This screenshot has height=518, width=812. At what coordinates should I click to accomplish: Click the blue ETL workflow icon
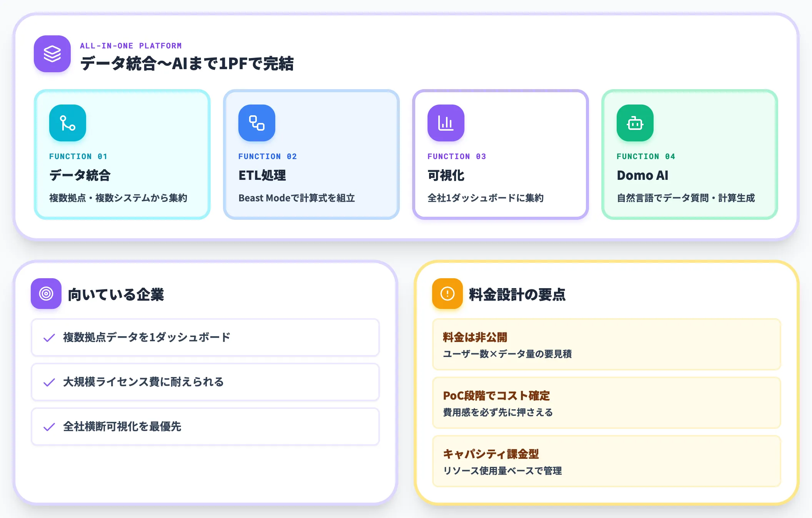click(x=257, y=123)
